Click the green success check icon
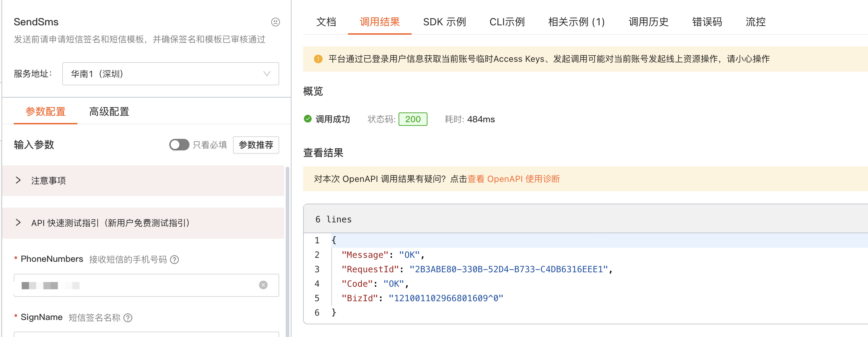Screen dimensions: 868x337 click(308, 119)
